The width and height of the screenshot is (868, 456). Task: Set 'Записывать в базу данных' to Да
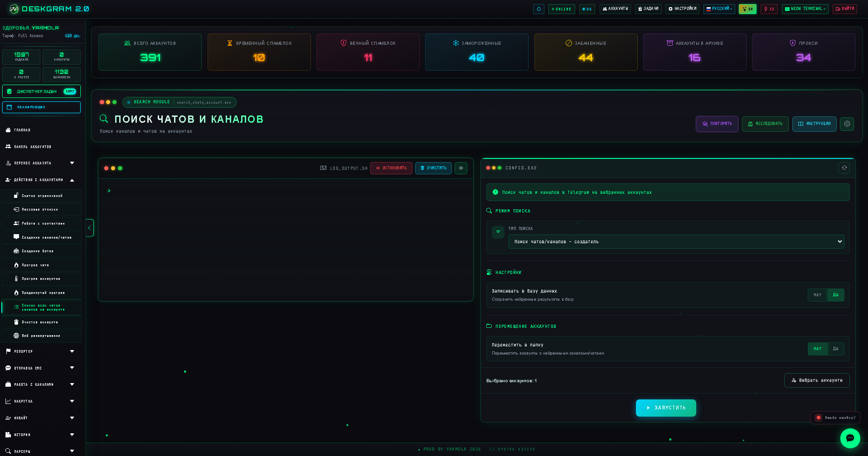pyautogui.click(x=835, y=295)
